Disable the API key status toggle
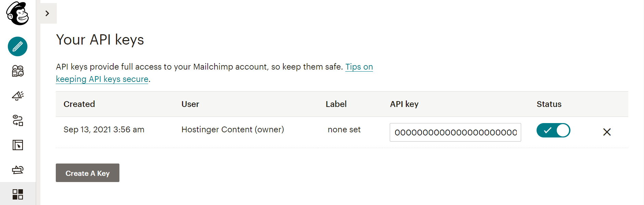This screenshot has width=644, height=205. coord(553,131)
